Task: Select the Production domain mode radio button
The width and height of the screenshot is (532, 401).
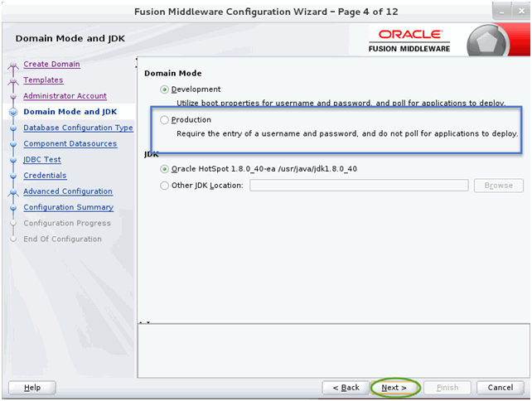Action: click(x=164, y=120)
